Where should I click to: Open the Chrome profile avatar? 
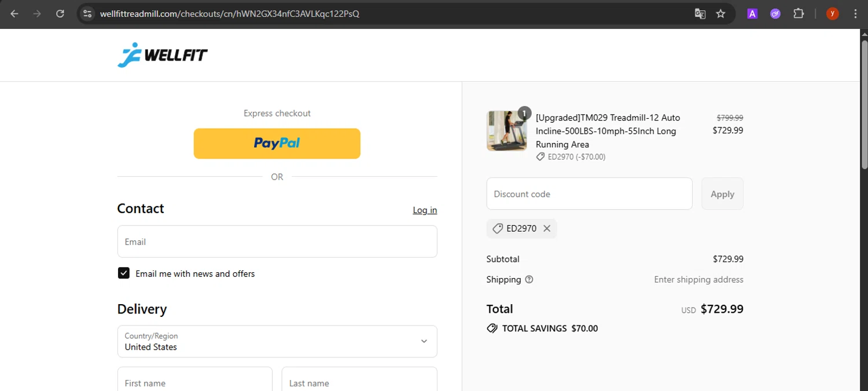(x=833, y=13)
